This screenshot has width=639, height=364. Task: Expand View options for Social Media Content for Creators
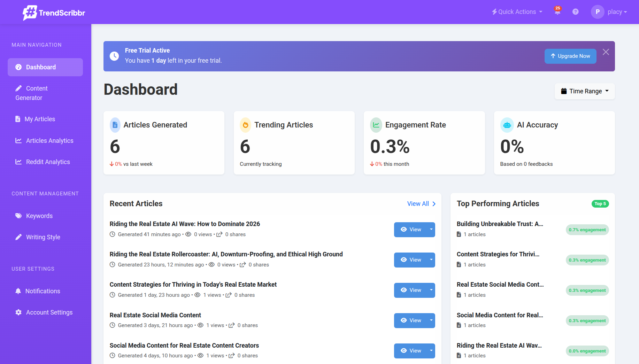point(431,351)
